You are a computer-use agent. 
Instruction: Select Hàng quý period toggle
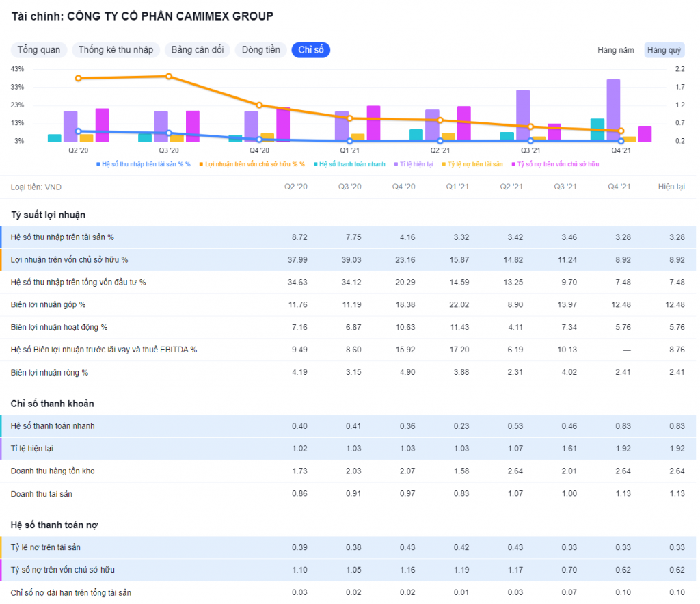664,50
